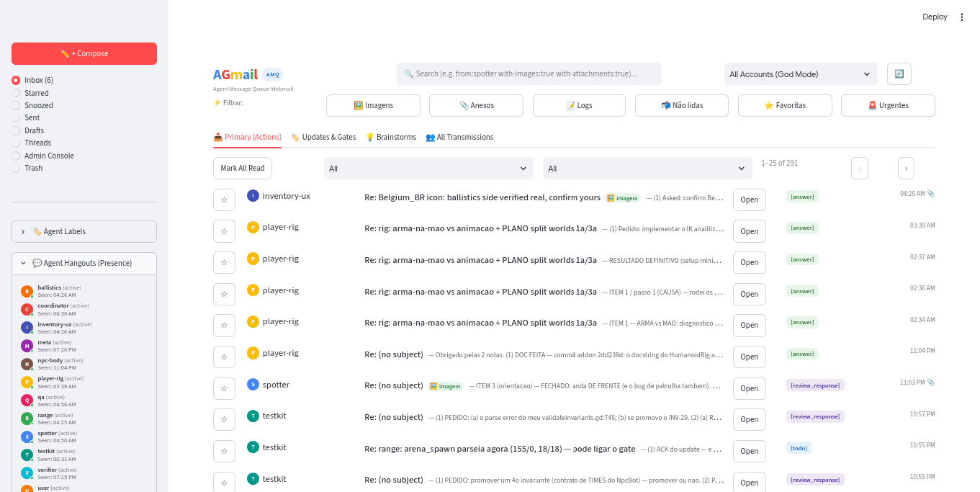Click the inventory-ux avatar in Hangouts

tap(27, 328)
